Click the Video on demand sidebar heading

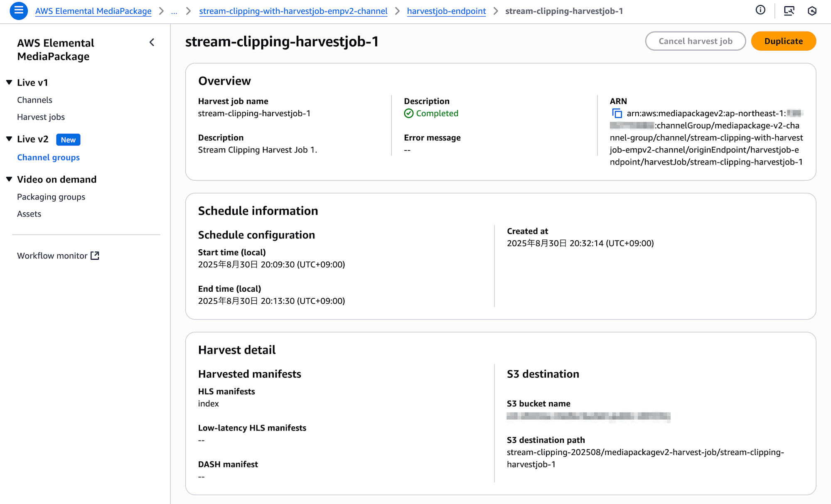pyautogui.click(x=57, y=179)
